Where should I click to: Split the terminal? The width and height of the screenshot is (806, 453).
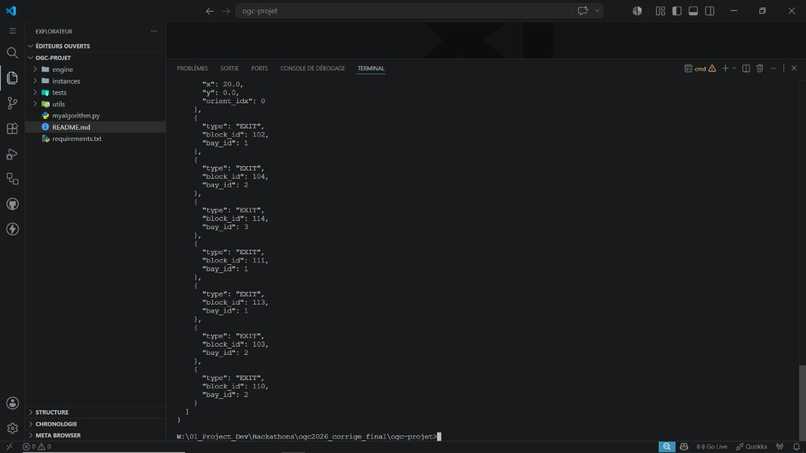click(746, 68)
